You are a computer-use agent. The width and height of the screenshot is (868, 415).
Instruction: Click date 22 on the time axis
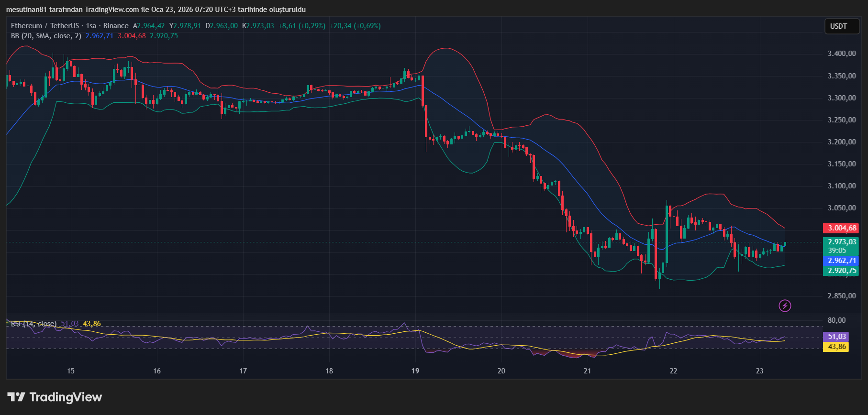click(x=674, y=371)
